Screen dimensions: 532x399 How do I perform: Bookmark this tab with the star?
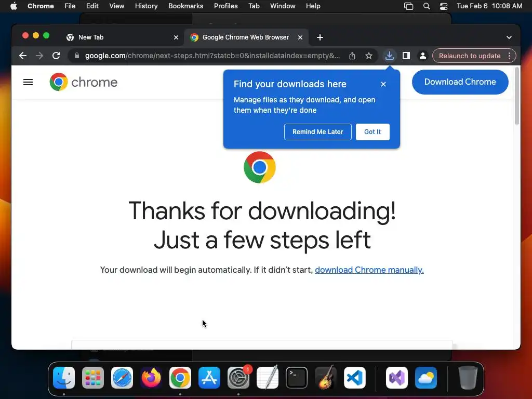[369, 56]
